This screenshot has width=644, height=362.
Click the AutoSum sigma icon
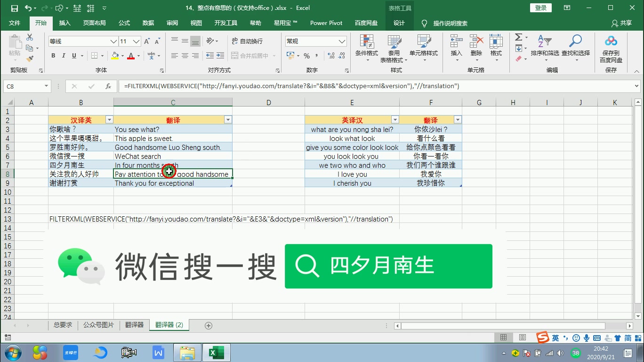[x=518, y=37]
